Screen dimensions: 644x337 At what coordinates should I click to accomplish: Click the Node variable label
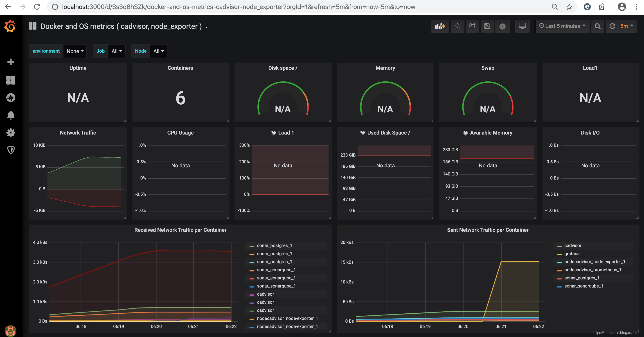pos(140,51)
